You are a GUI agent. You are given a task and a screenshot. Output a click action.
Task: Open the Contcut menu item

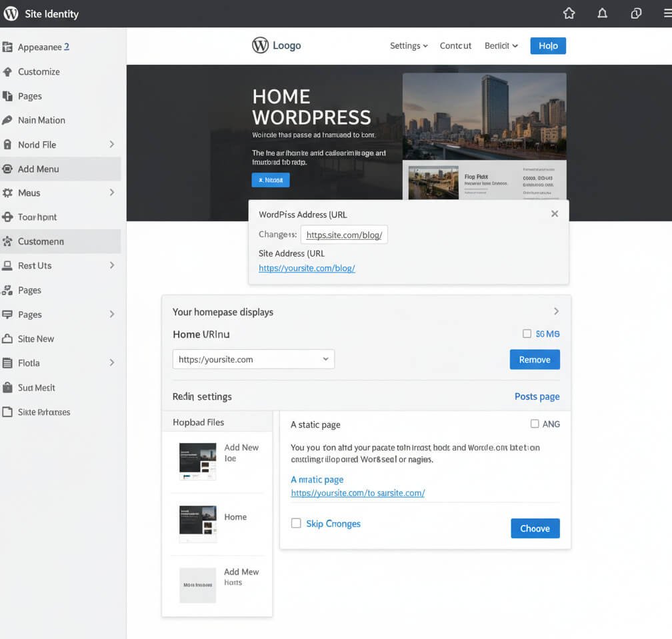[x=455, y=46]
